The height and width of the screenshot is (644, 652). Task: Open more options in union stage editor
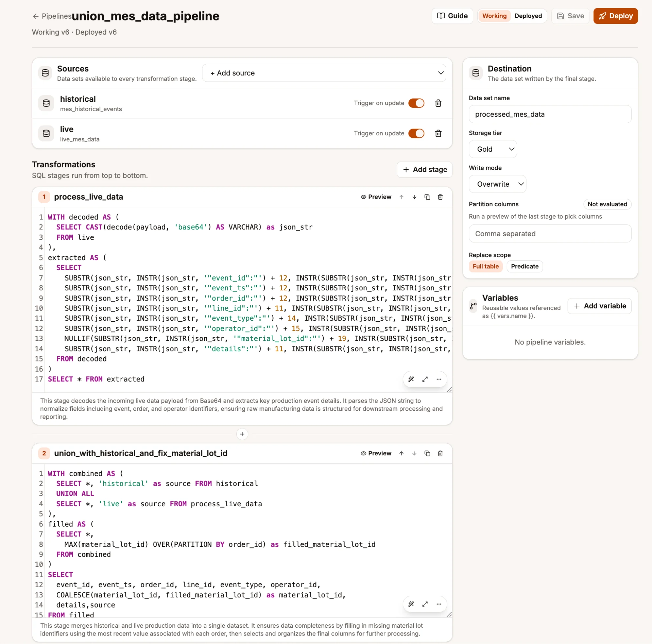point(439,604)
